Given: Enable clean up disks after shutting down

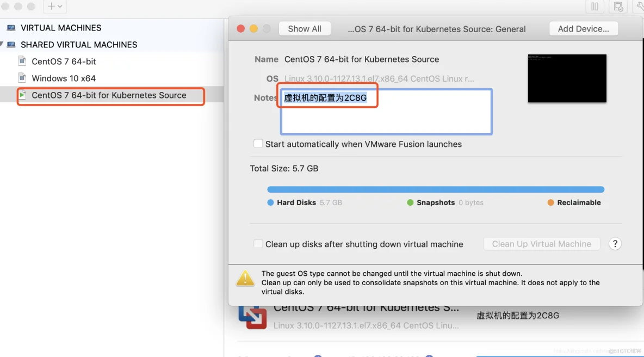Looking at the screenshot, I should [258, 244].
